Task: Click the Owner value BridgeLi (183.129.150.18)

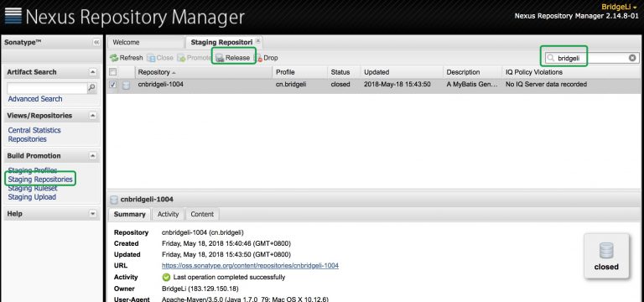Action: point(200,289)
